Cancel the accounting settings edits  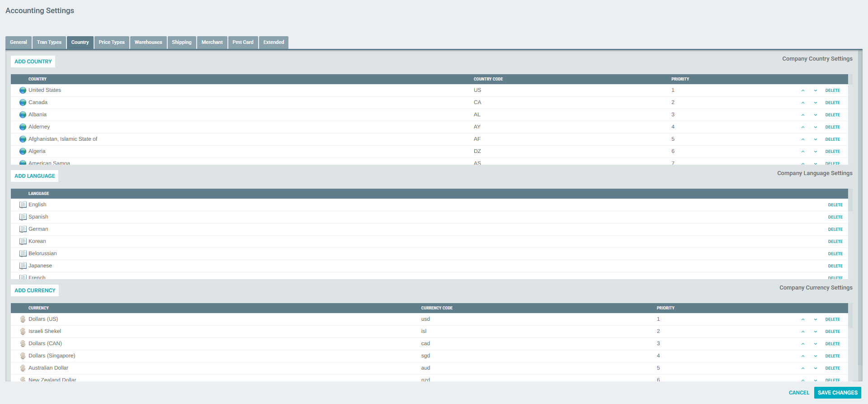tap(799, 393)
